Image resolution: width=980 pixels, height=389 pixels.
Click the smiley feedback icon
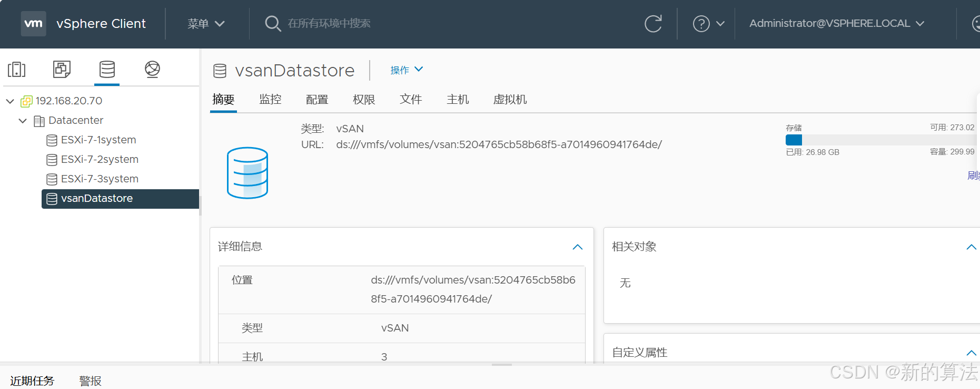coord(976,24)
